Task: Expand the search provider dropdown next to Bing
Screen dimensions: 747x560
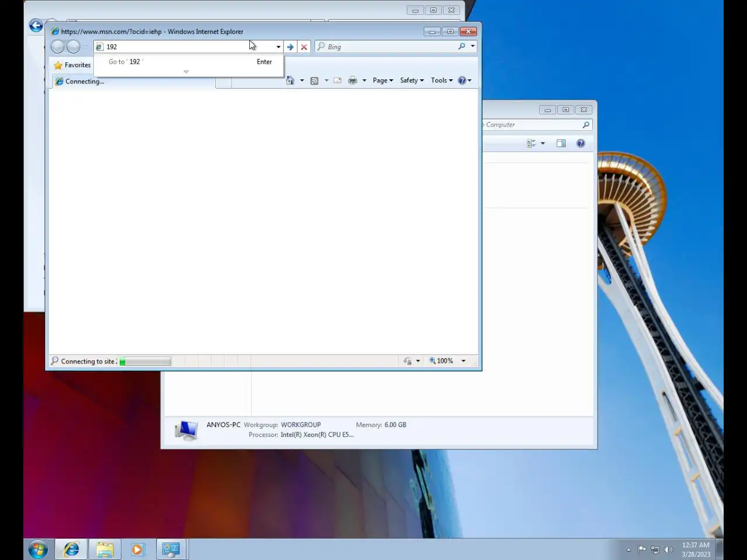Action: click(x=473, y=46)
